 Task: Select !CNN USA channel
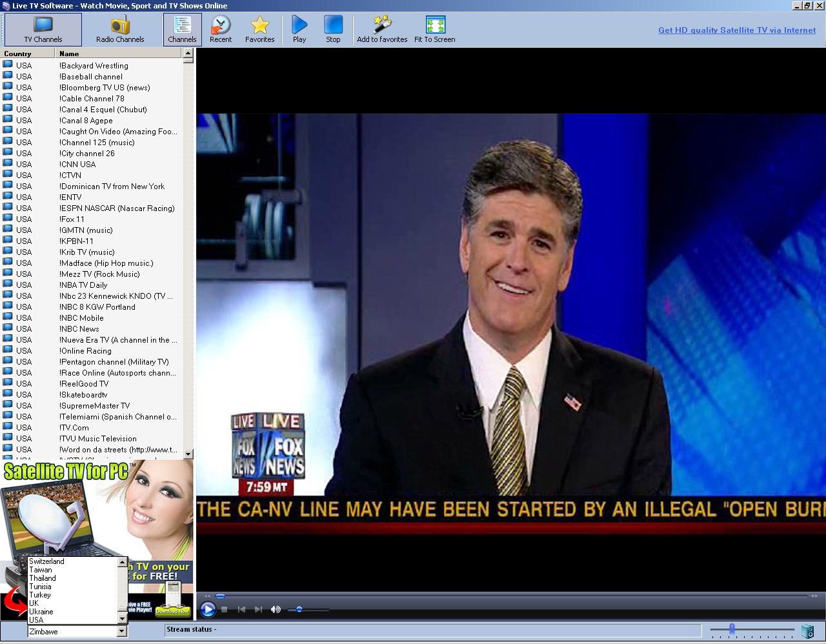tap(77, 165)
